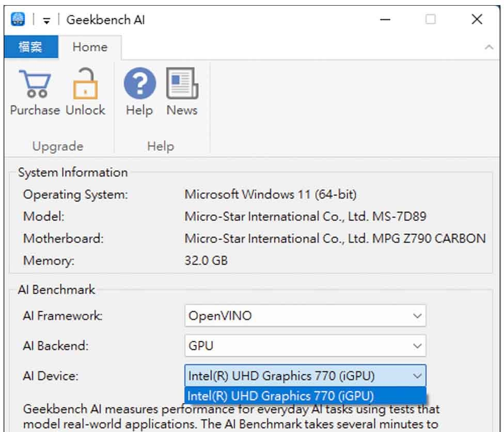Expand the AI Backend GPU dropdown

click(305, 346)
